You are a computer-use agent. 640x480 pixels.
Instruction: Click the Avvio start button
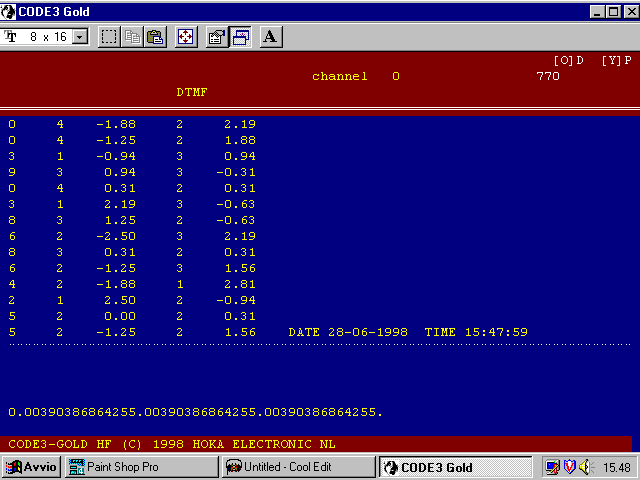pos(33,467)
